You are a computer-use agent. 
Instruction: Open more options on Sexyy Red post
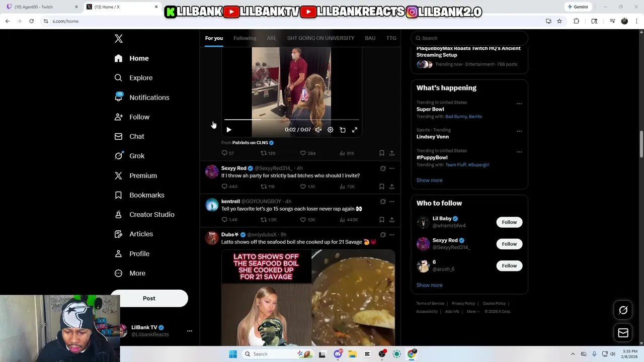pyautogui.click(x=392, y=168)
